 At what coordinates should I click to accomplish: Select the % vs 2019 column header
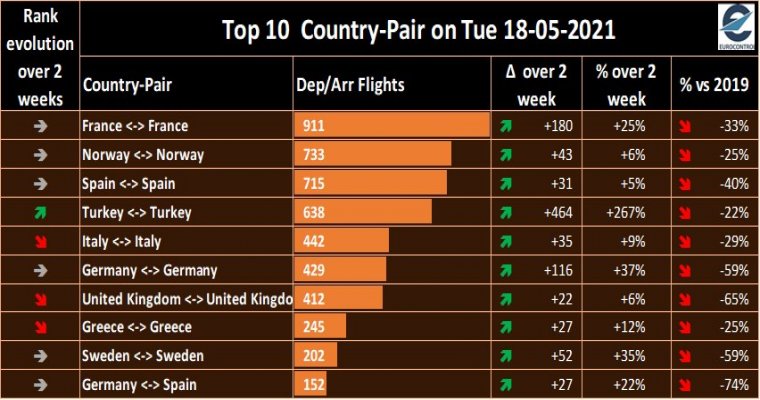[x=714, y=84]
